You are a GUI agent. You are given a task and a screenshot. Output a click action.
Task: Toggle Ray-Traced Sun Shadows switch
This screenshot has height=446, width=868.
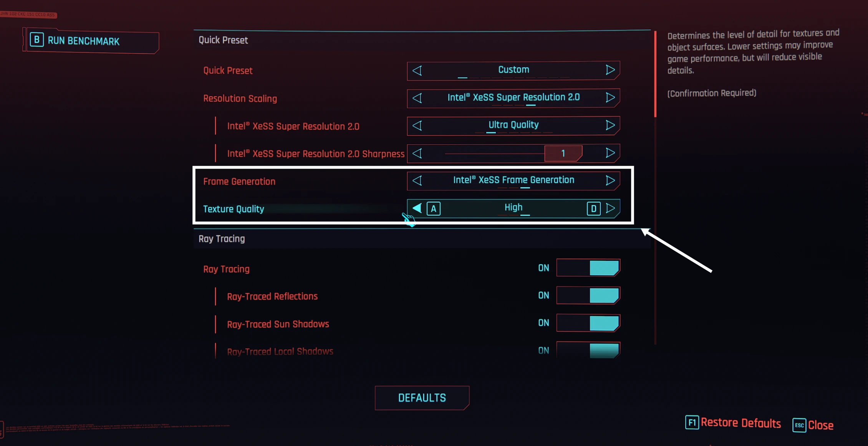[x=588, y=323]
